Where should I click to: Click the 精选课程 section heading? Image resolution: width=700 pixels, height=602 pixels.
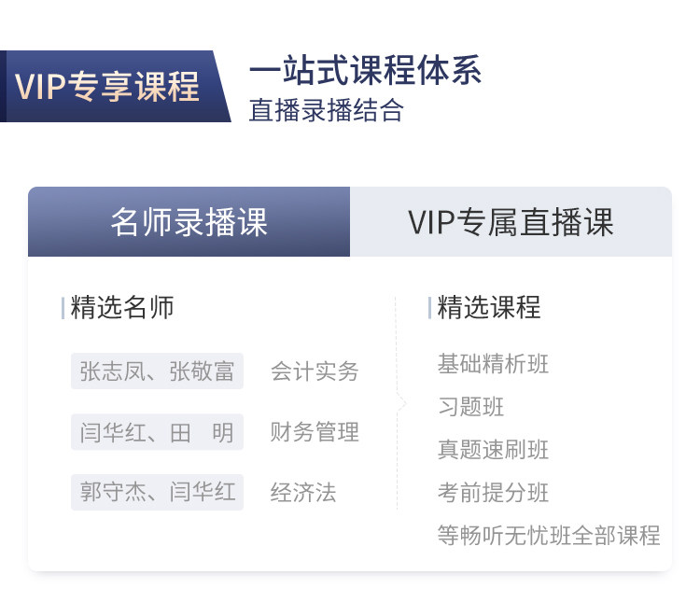coord(489,307)
